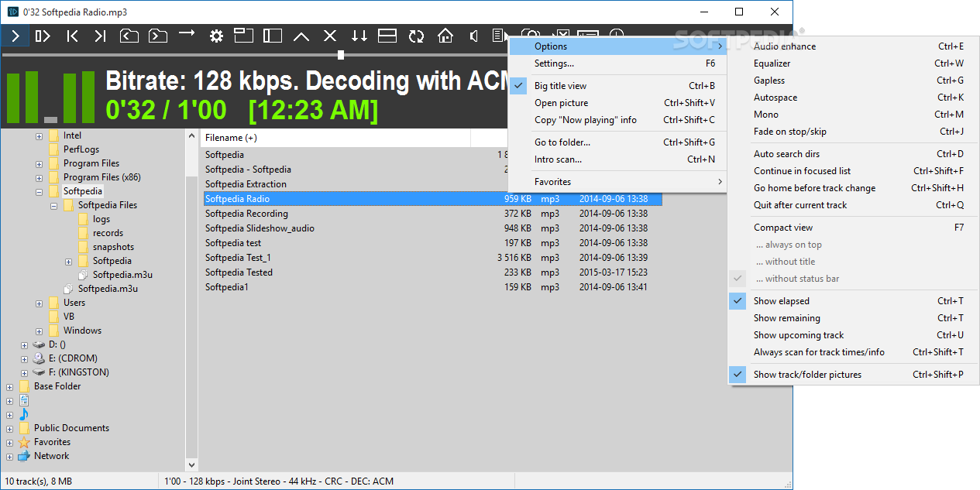Select Go to folder... entry
980x490 pixels.
pyautogui.click(x=617, y=142)
